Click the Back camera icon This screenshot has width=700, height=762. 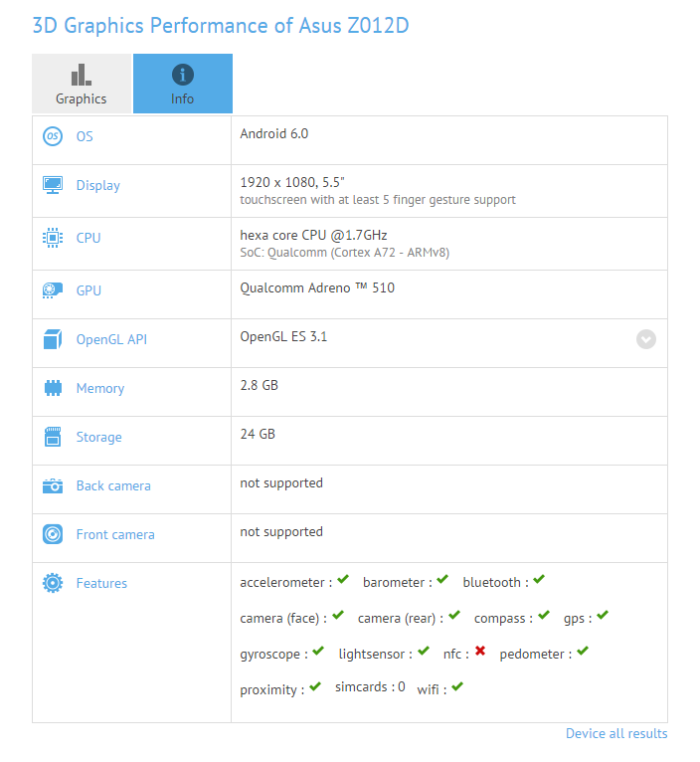click(x=53, y=485)
